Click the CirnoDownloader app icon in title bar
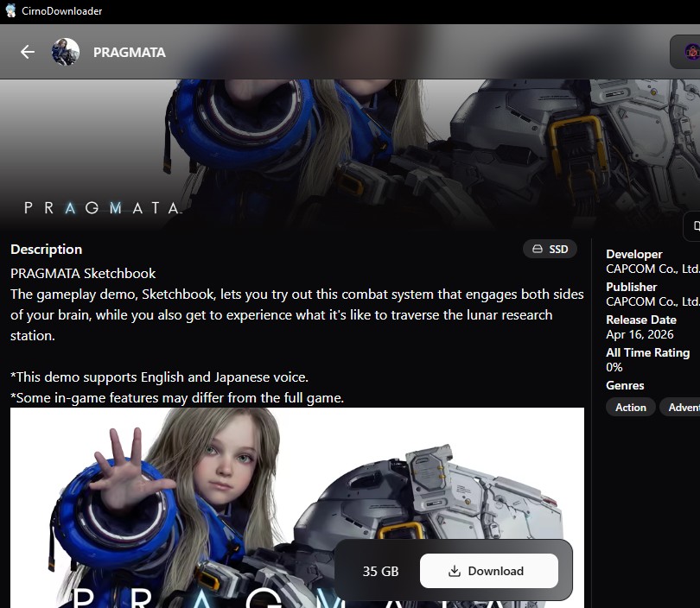This screenshot has width=700, height=608. click(10, 10)
